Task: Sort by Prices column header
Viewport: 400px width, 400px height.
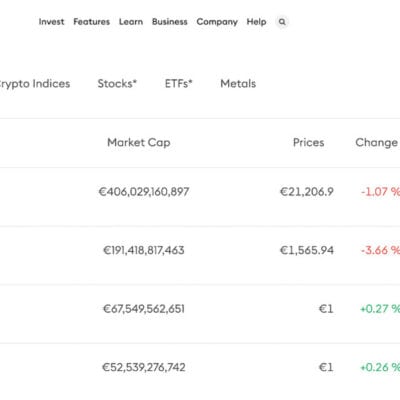Action: [x=308, y=143]
